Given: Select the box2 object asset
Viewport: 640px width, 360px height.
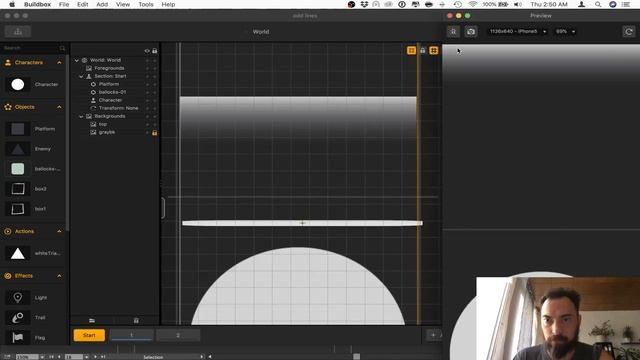Looking at the screenshot, I should pyautogui.click(x=18, y=189).
